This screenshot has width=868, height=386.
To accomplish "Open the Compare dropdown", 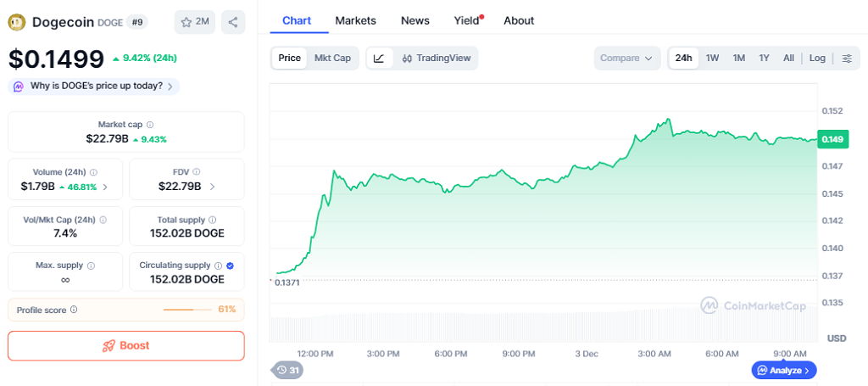I will tap(627, 59).
